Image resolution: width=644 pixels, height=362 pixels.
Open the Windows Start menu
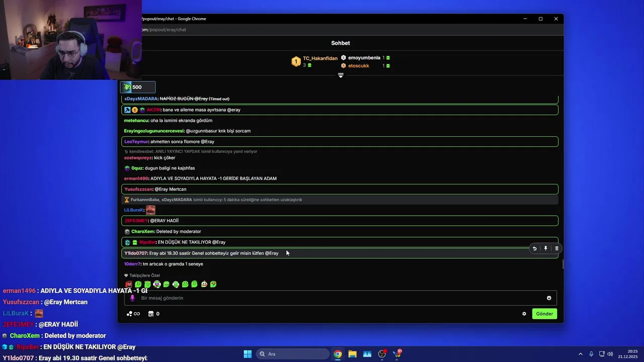click(x=248, y=354)
